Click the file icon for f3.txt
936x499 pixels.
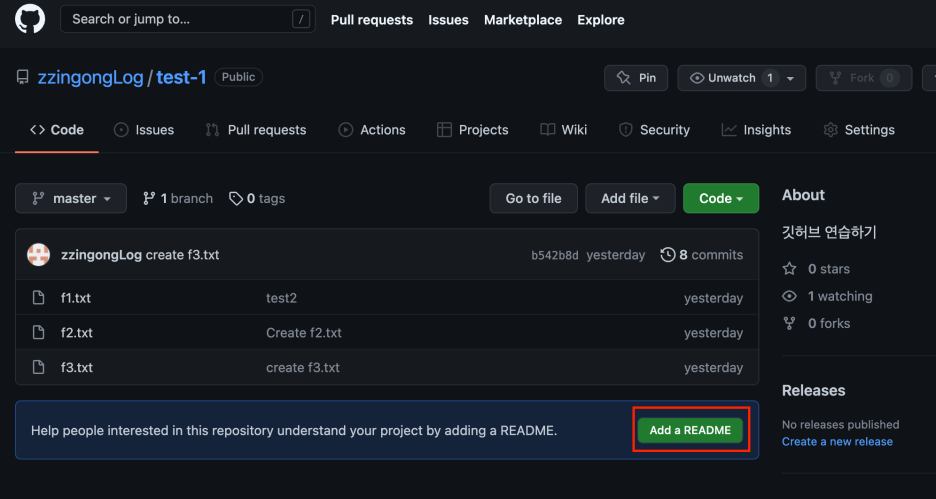(x=38, y=367)
